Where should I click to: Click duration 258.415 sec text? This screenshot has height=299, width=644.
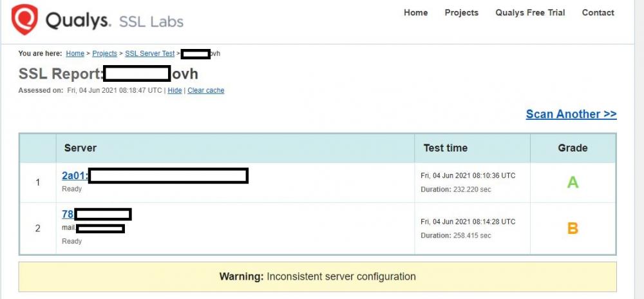[456, 235]
